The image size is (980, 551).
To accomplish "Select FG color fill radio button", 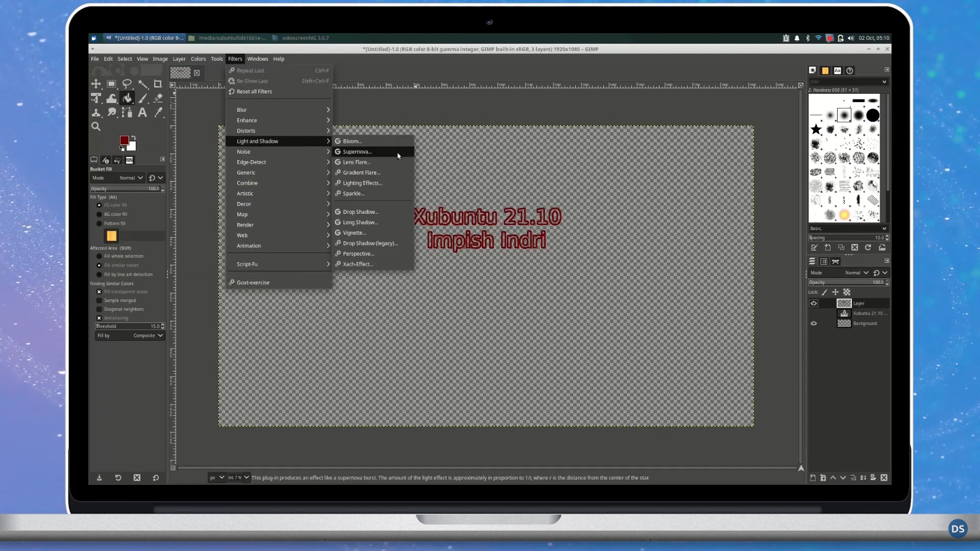I will 99,206.
